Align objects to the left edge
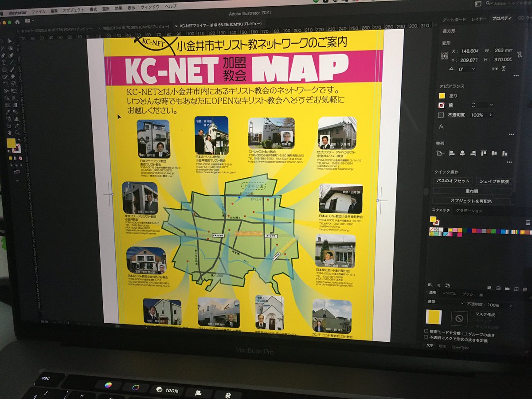Image resolution: width=532 pixels, height=399 pixels. click(452, 153)
